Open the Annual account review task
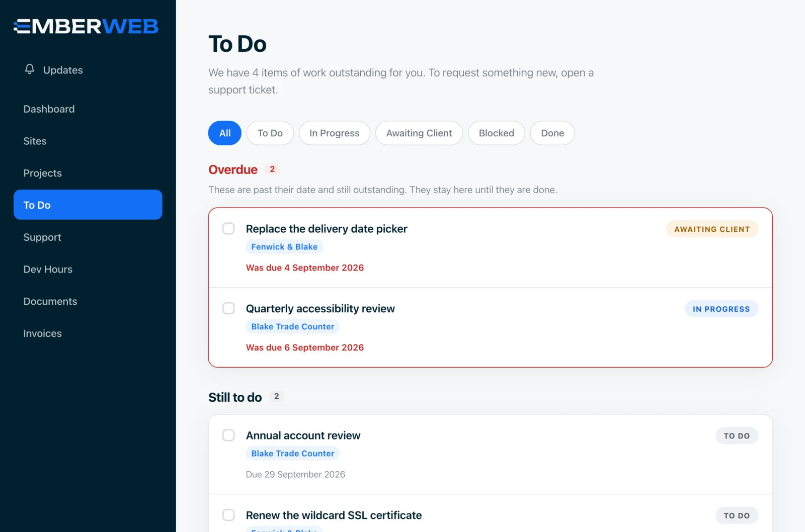805x532 pixels. (x=303, y=435)
